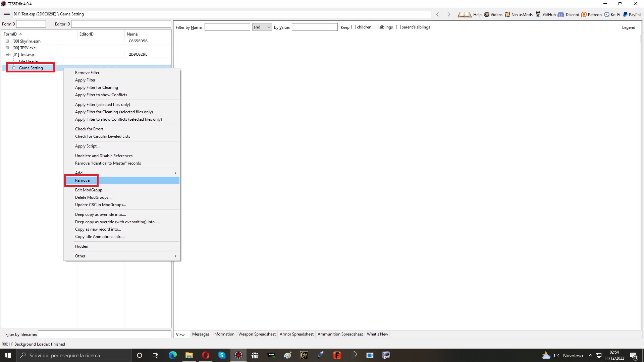Screen dimensions: 644x362
Task: Focus the by Value input field
Action: 315,27
